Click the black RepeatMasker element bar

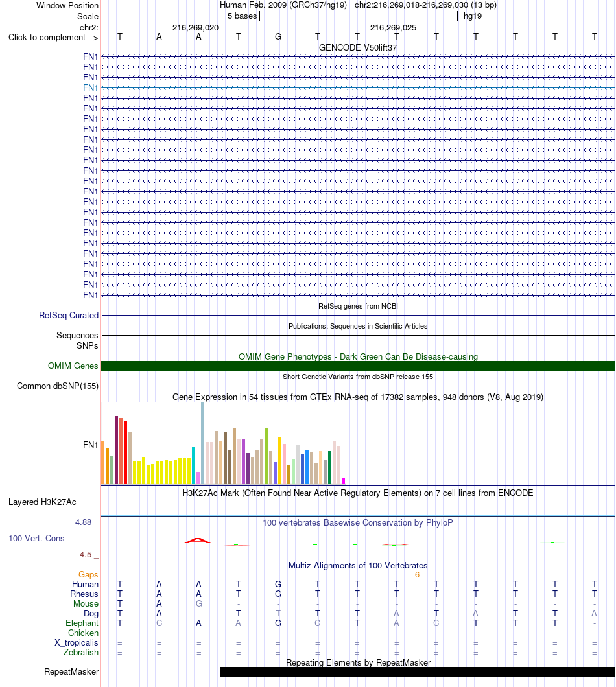coord(418,672)
